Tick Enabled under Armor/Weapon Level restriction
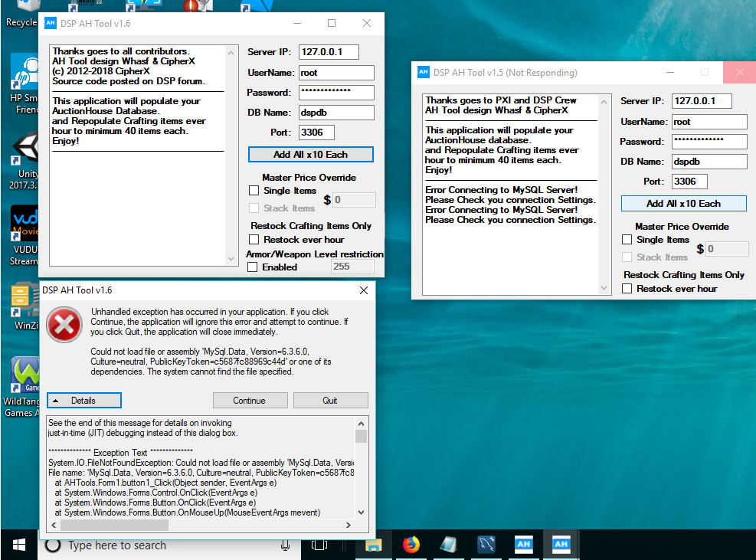The width and height of the screenshot is (756, 560). (x=254, y=267)
